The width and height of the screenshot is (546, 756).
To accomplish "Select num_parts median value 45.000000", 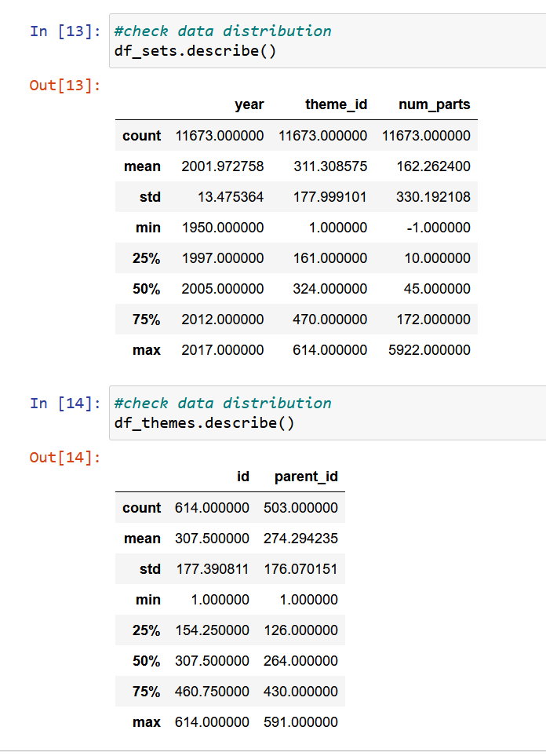I will [x=437, y=289].
